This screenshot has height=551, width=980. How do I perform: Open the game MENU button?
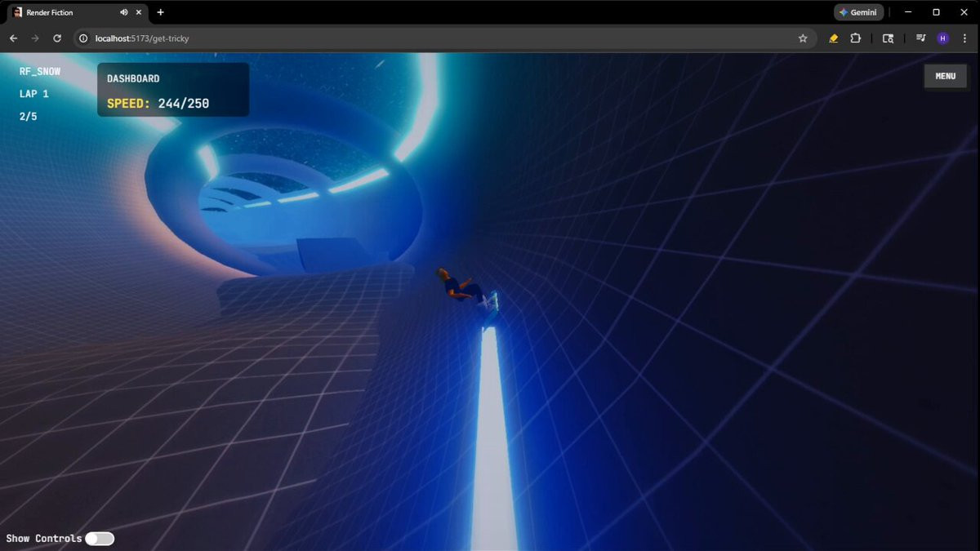(945, 76)
